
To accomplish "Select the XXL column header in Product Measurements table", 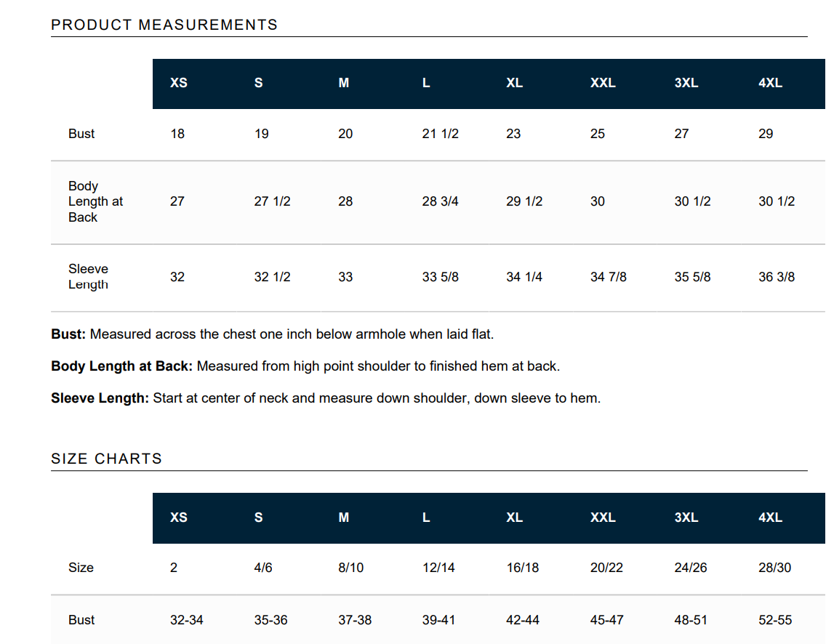I will [x=603, y=83].
